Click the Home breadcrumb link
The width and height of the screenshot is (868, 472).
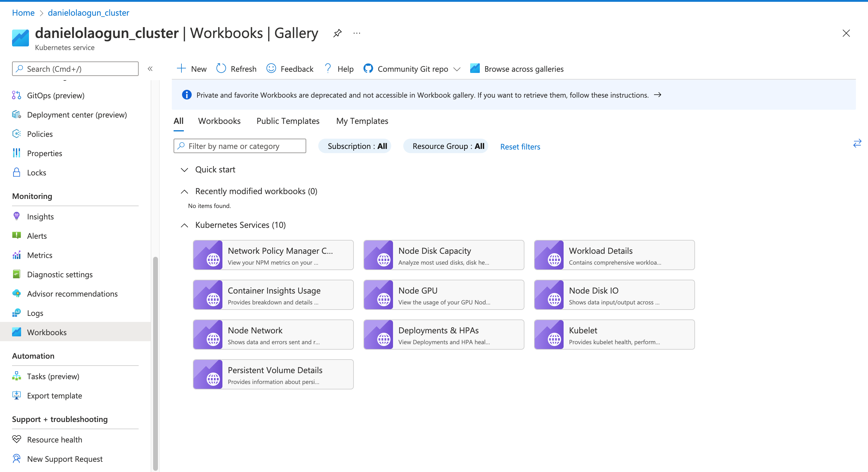tap(23, 12)
